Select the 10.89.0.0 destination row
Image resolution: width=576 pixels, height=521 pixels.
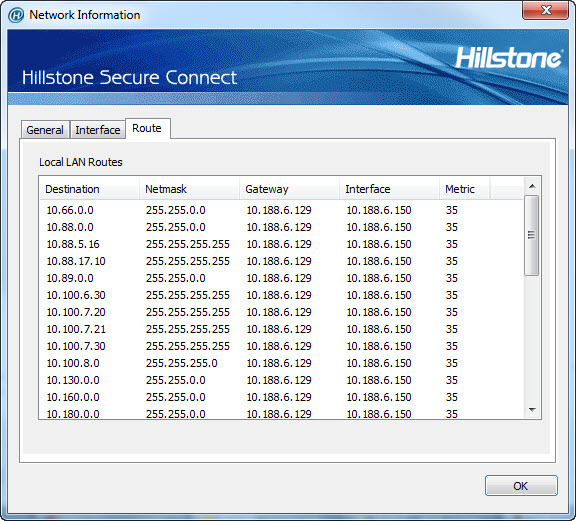coord(281,278)
